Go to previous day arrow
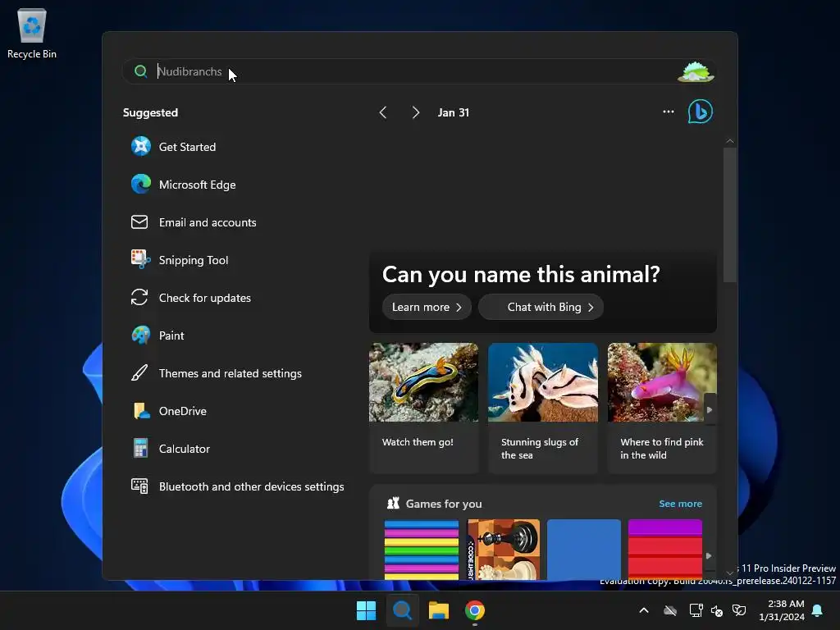The image size is (840, 630). point(382,112)
